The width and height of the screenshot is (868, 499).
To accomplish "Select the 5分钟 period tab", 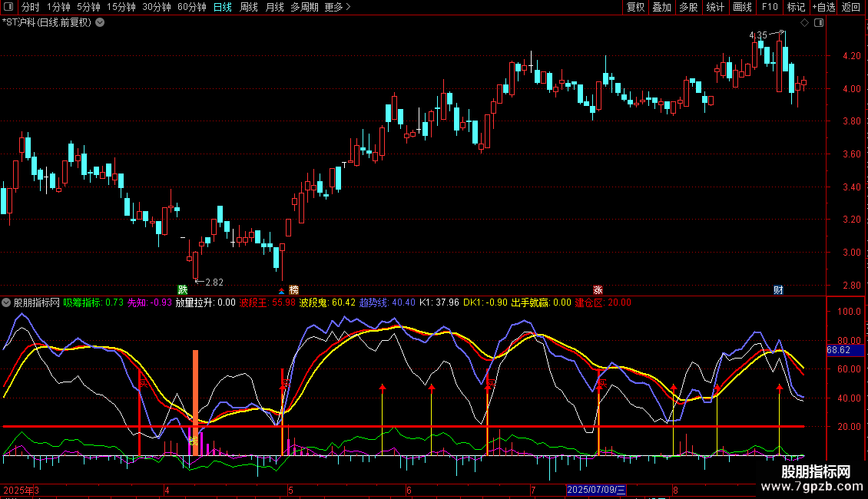I will click(88, 7).
